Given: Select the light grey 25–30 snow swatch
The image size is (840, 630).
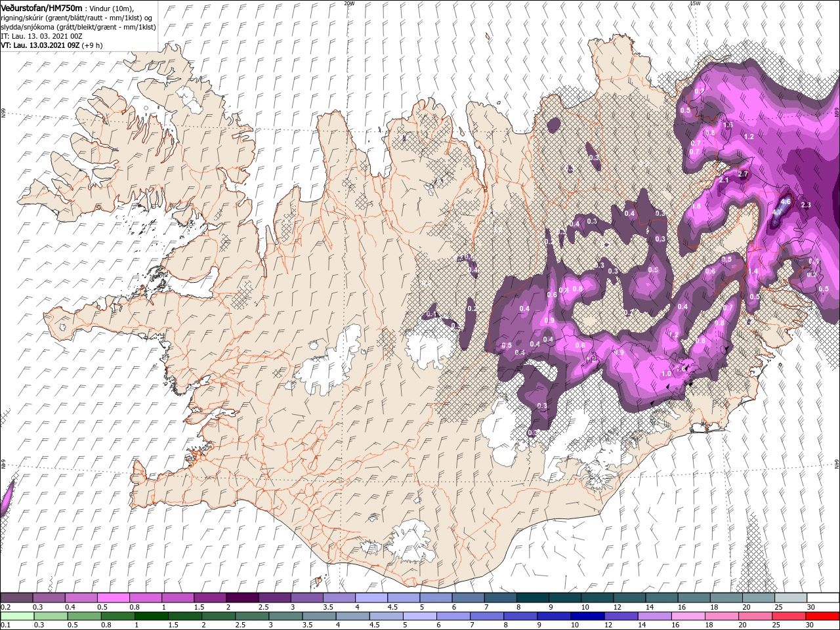Looking at the screenshot, I should [x=791, y=598].
